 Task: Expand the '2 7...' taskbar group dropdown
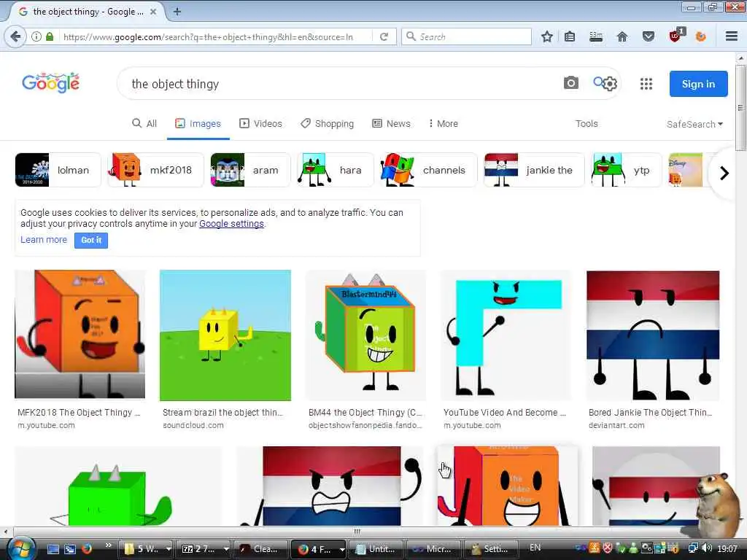click(226, 549)
